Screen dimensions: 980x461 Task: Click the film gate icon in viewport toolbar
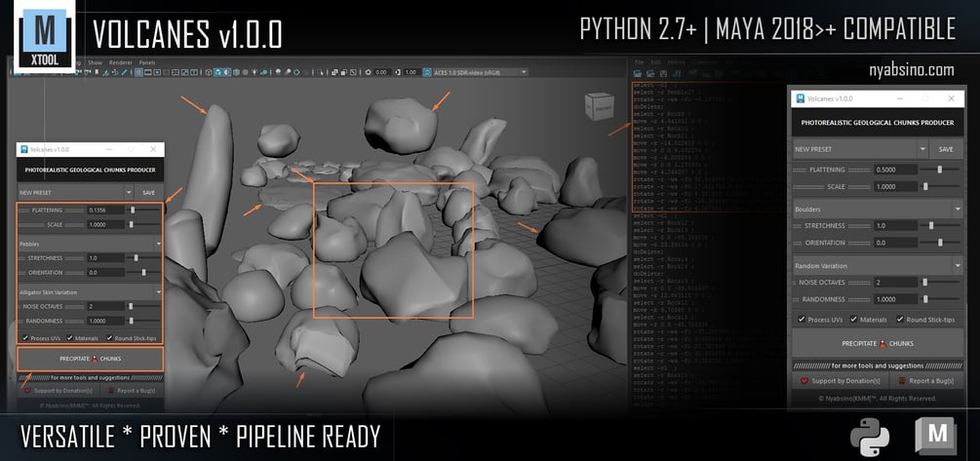click(148, 72)
